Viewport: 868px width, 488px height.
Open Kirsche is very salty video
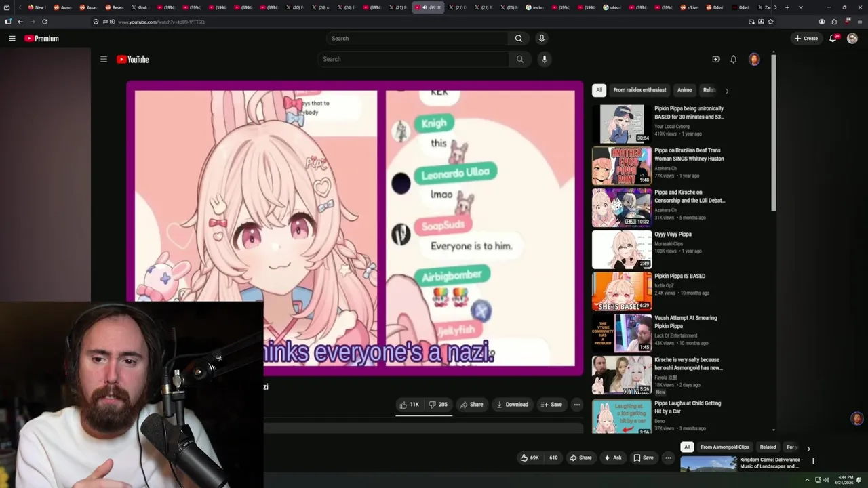point(622,375)
